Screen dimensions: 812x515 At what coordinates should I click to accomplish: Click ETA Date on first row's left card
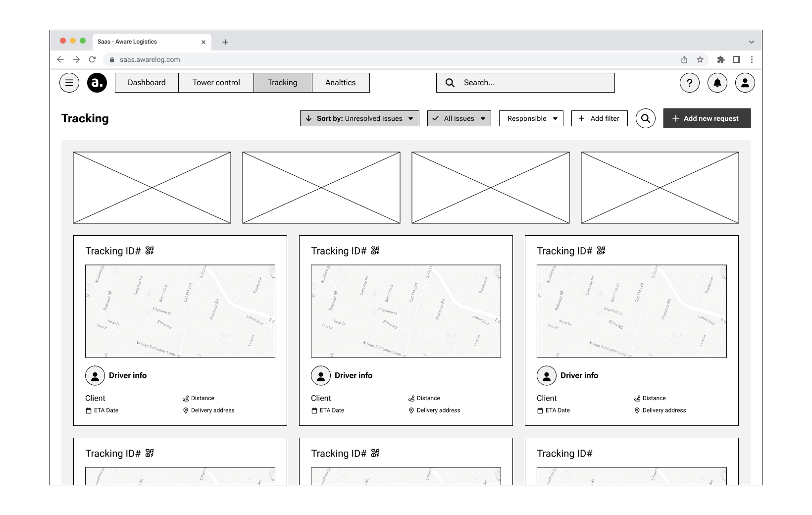coord(106,411)
